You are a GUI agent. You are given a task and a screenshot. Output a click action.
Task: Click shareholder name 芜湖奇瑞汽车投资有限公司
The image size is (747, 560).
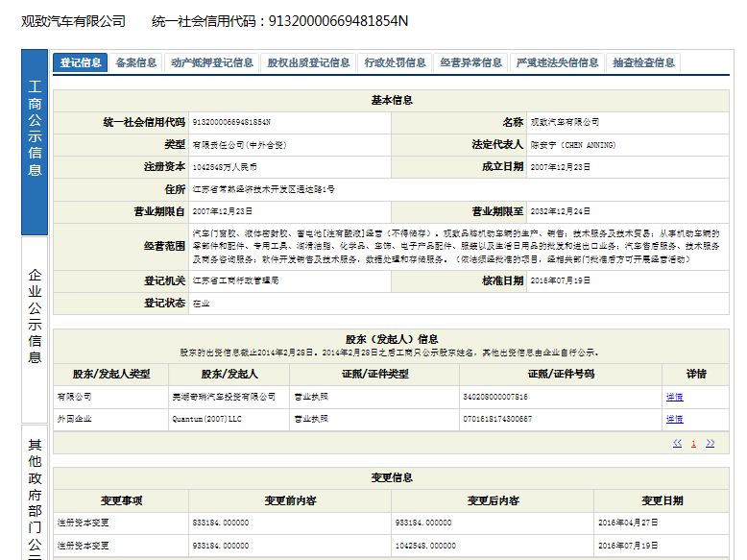pos(224,397)
